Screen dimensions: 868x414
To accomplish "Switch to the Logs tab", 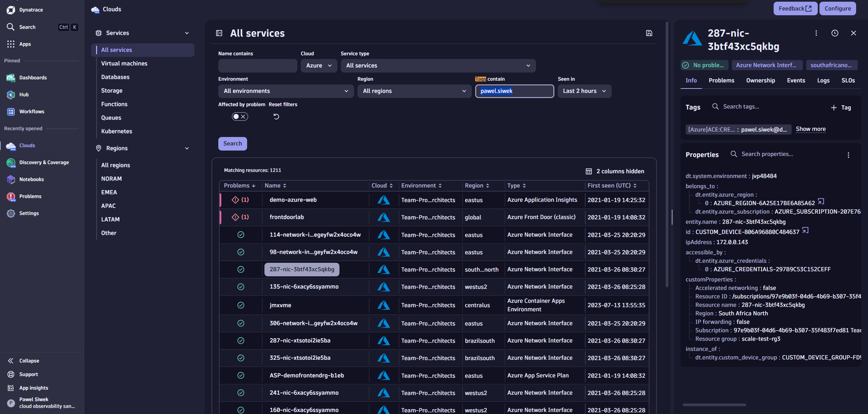I will (824, 80).
